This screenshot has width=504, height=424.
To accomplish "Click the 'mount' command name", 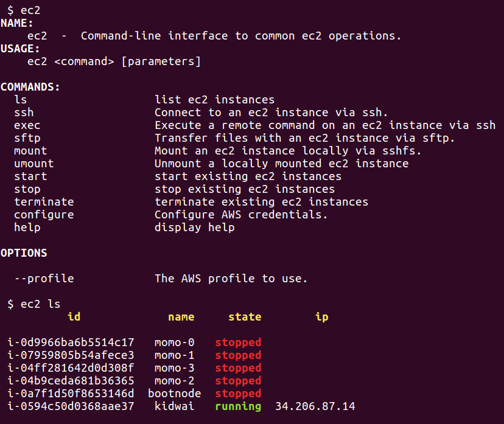I will point(30,151).
